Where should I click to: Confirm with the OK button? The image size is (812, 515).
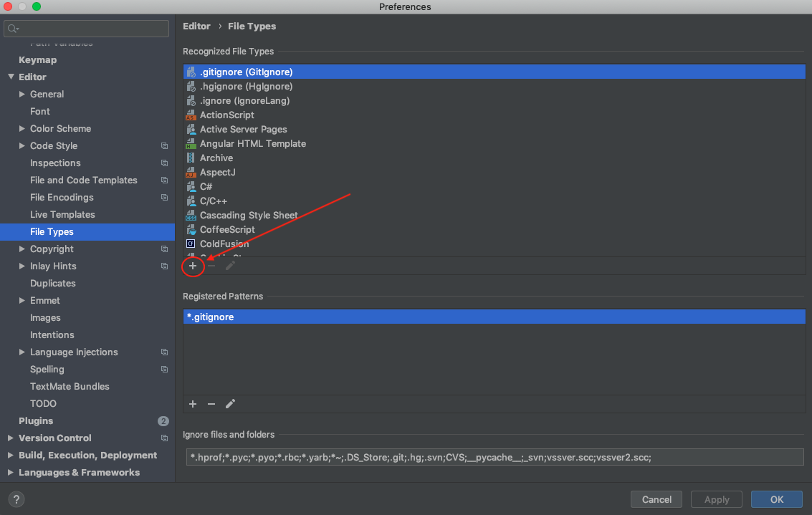pyautogui.click(x=776, y=499)
